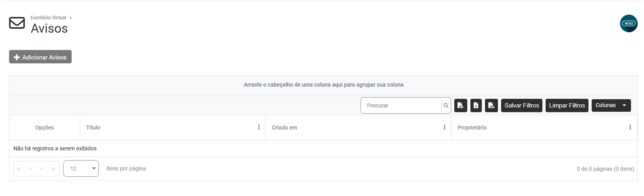Open the WIKI help icon
The height and width of the screenshot is (196, 644).
pyautogui.click(x=629, y=24)
